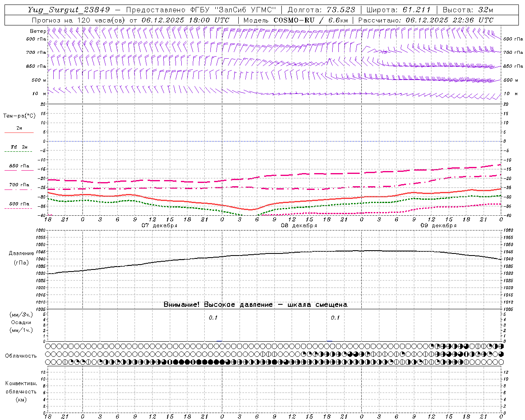Click "Рассчитано: 06.12.2025 22:36 UTC" text

tap(426, 20)
